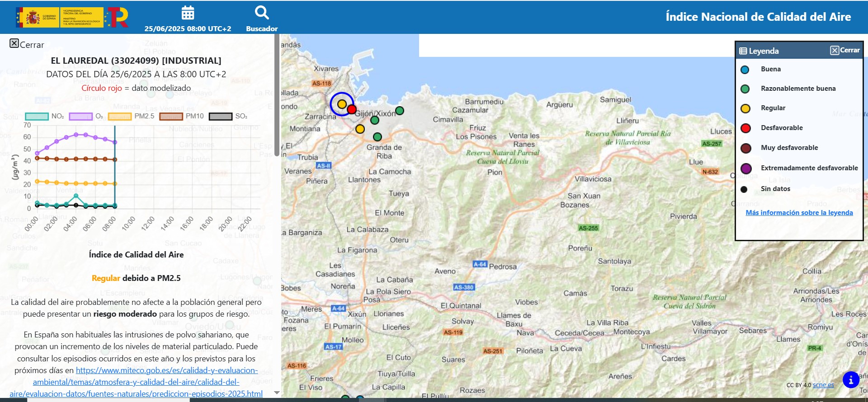Select the circled yellow El Lauredal station marker
The height and width of the screenshot is (402, 868).
[x=342, y=104]
